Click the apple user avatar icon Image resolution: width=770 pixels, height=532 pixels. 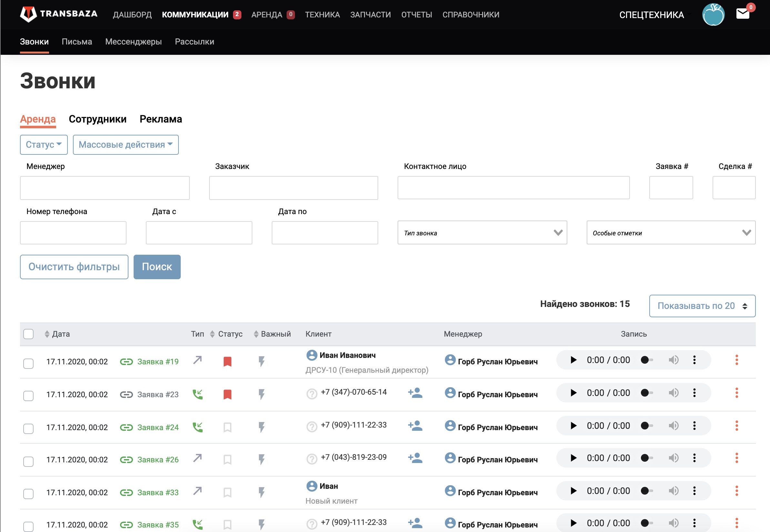pos(713,15)
